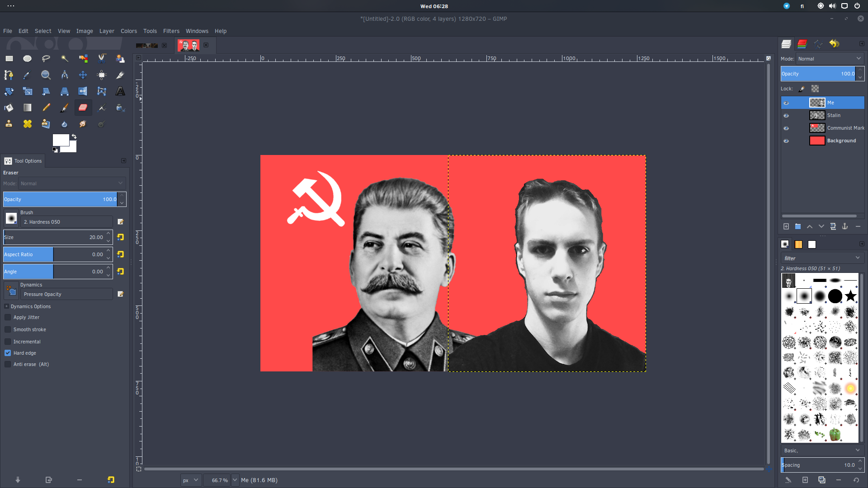Open the Windows menu
The height and width of the screenshot is (488, 868).
click(x=197, y=31)
